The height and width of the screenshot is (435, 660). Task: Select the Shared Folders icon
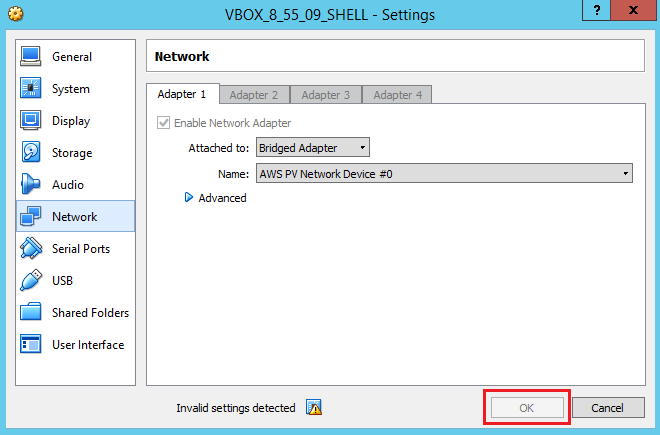(31, 313)
